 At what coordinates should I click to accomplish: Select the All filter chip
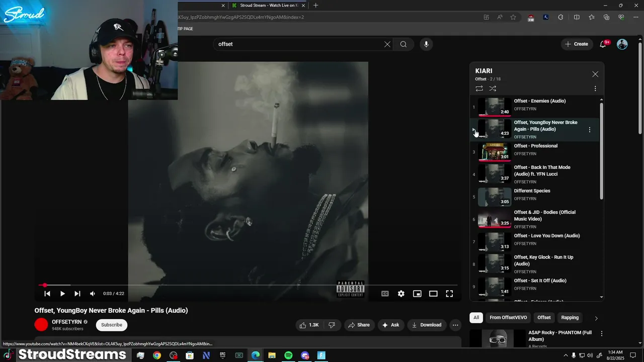[476, 318]
